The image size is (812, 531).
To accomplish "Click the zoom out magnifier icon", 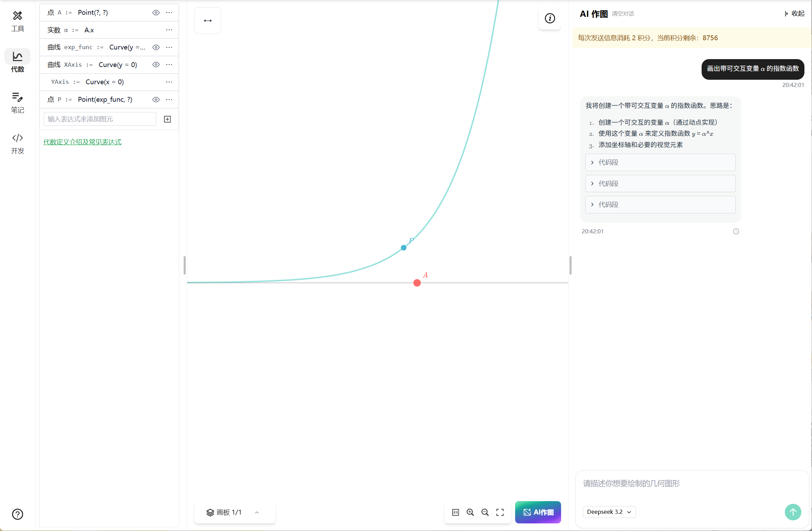I will tap(485, 512).
